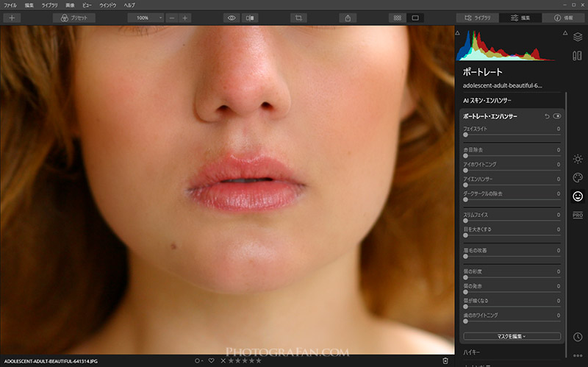588x367 pixels.
Task: Adjust the 目を大きくする slider
Action: [x=512, y=235]
